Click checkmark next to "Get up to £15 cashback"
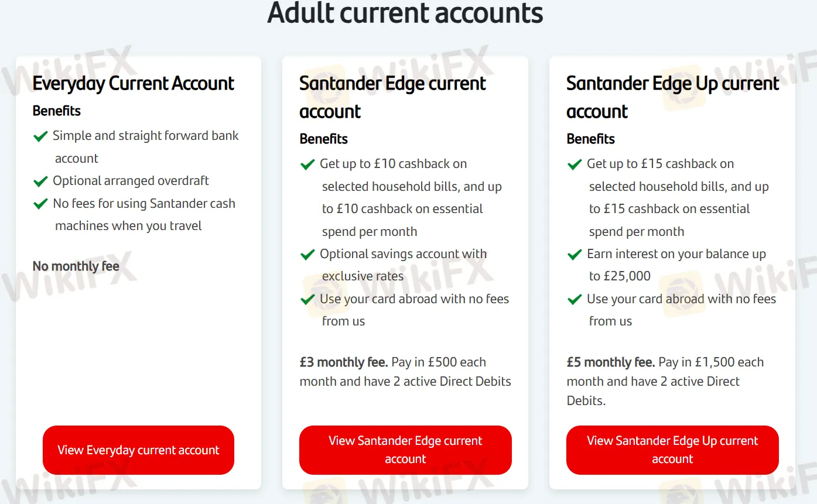Image resolution: width=817 pixels, height=504 pixels. (575, 164)
